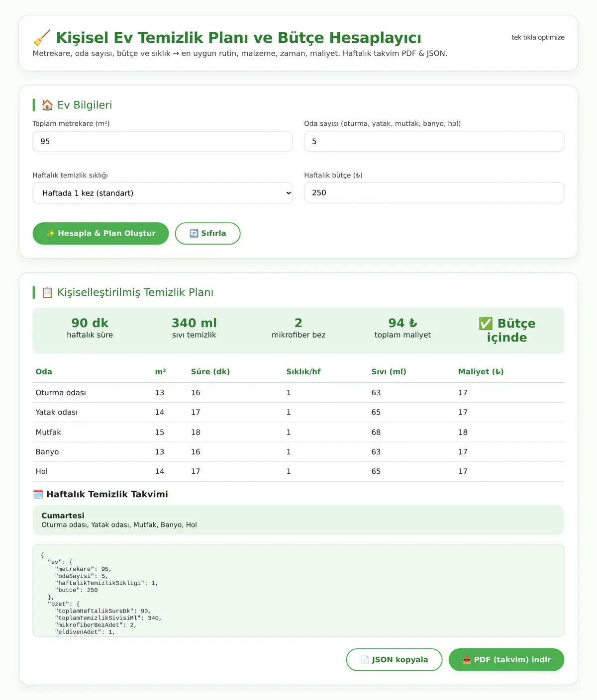Click the "340 ml" sıvı temizlik value

[194, 323]
